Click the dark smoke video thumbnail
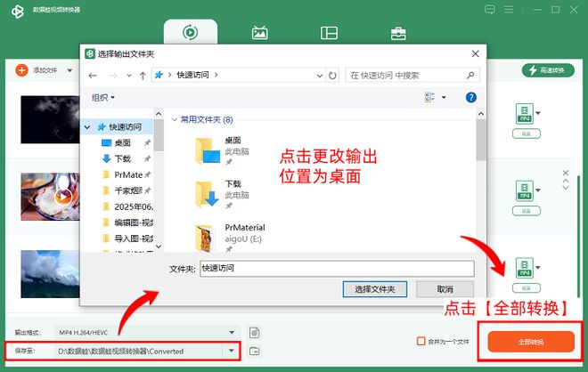The image size is (588, 372). (50, 119)
